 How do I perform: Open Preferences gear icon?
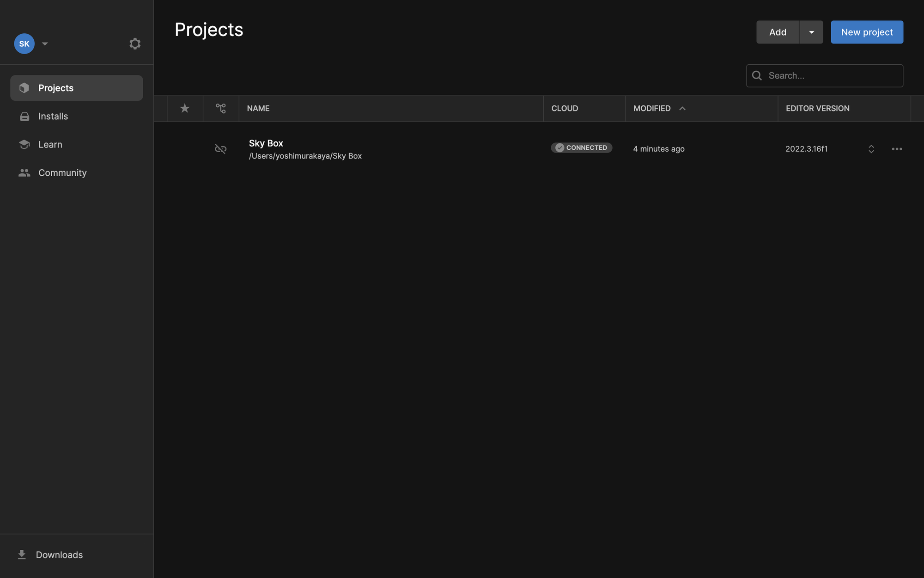(135, 43)
